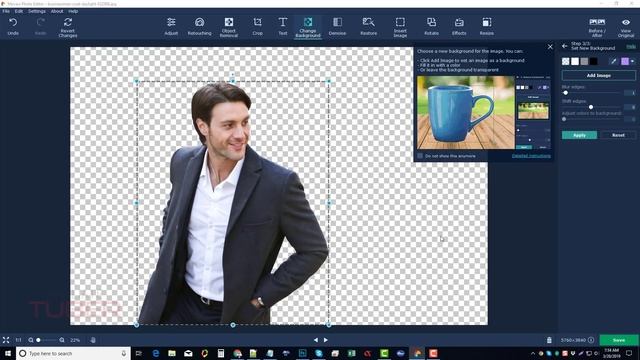This screenshot has width=640, height=360.
Task: Pick a color with the eyedropper
Action: click(613, 61)
